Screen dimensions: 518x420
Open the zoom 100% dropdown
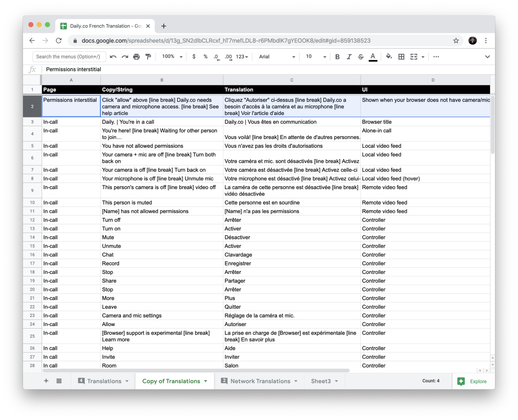(172, 57)
